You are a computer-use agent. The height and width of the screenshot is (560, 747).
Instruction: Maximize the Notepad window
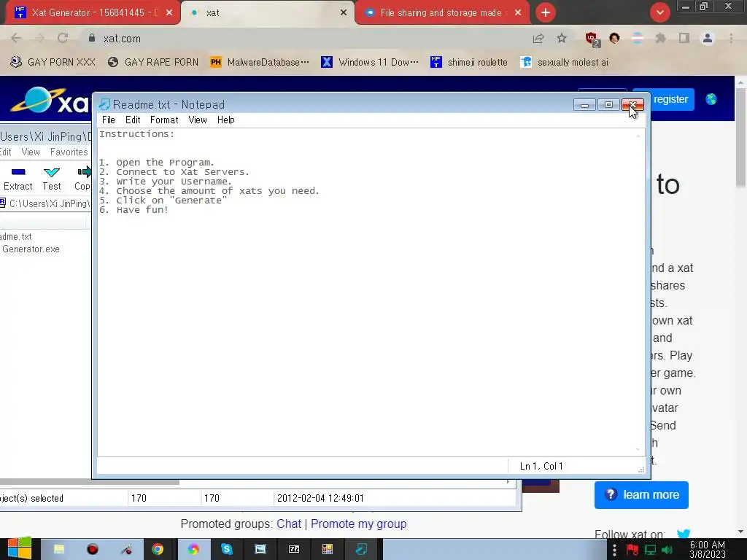click(x=608, y=105)
